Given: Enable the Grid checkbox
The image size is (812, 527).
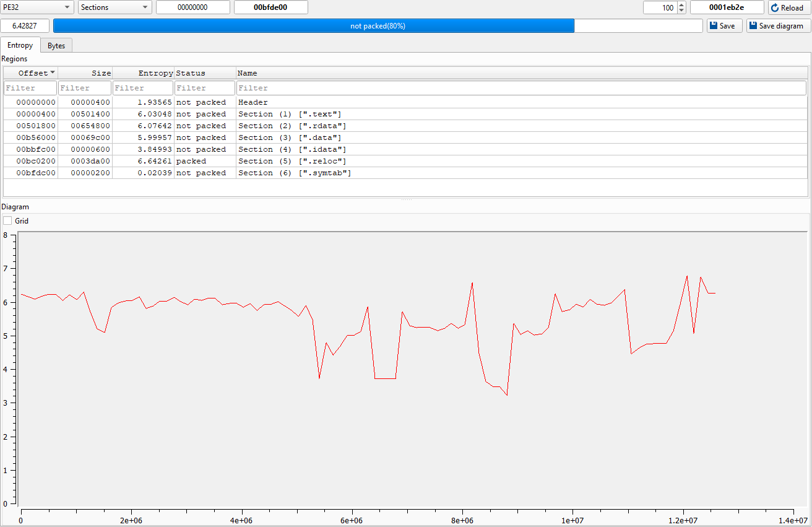Looking at the screenshot, I should (7, 220).
